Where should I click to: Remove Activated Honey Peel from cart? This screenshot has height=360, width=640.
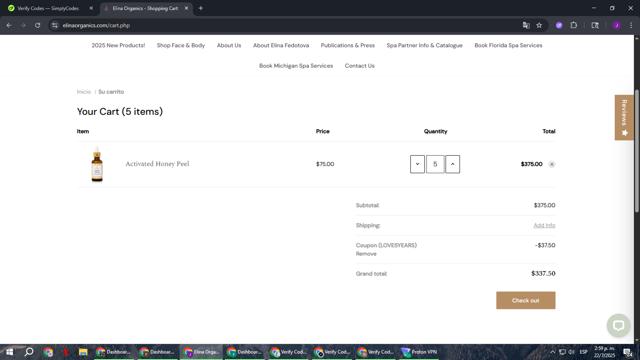(x=551, y=164)
